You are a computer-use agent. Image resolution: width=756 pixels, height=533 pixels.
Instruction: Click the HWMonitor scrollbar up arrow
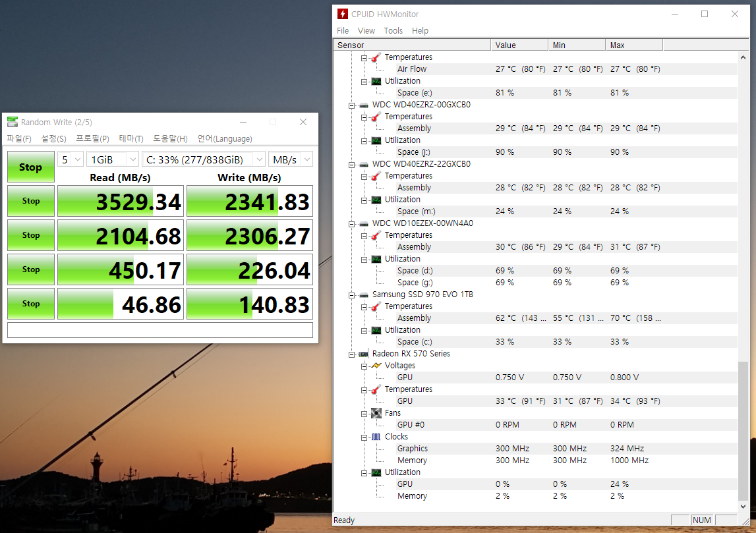[743, 57]
